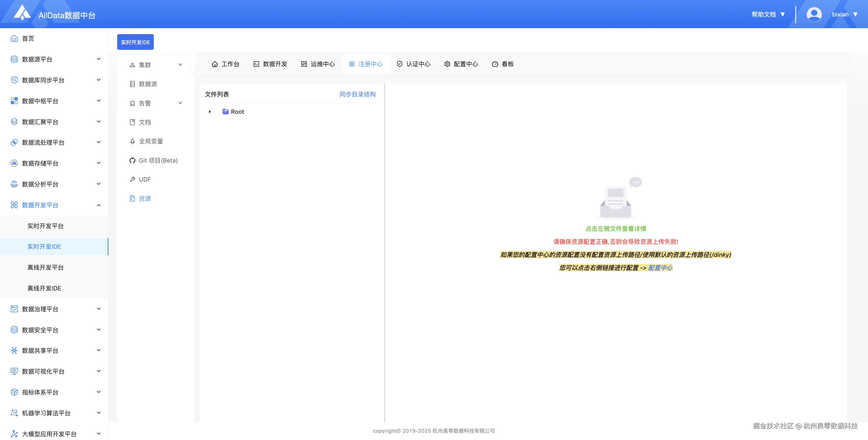Click the 实时开发IDE blue button

[135, 42]
